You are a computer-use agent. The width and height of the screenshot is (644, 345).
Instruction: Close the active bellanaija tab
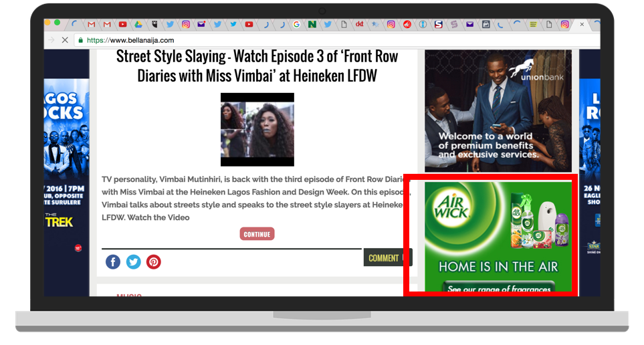click(x=582, y=24)
